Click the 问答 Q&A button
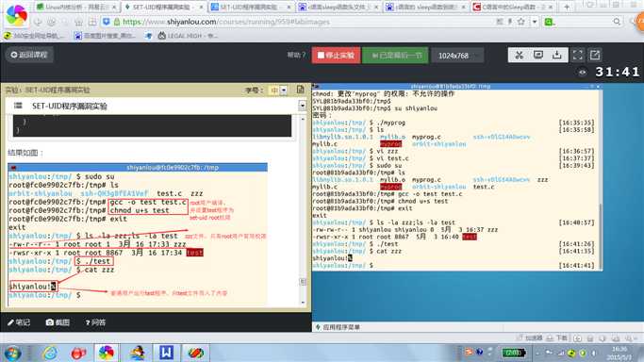The width and height of the screenshot is (644, 362). (x=95, y=322)
